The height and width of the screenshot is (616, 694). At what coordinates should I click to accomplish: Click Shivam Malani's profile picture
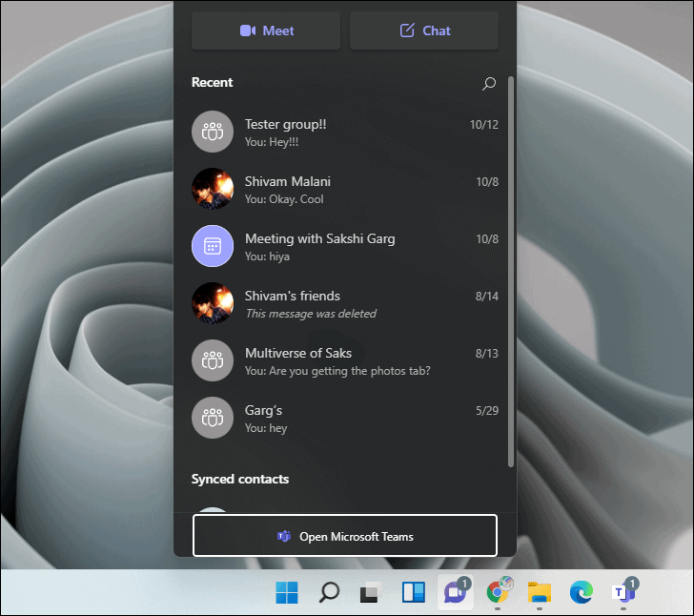[213, 189]
